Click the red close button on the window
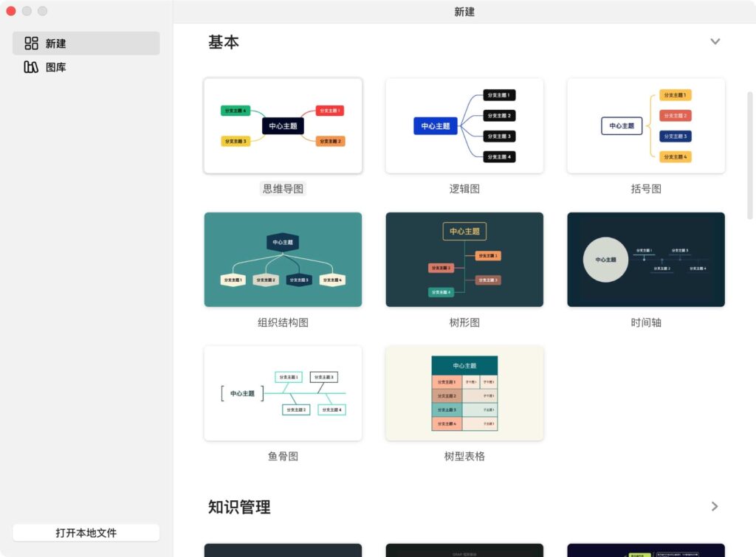This screenshot has height=557, width=756. click(x=11, y=11)
